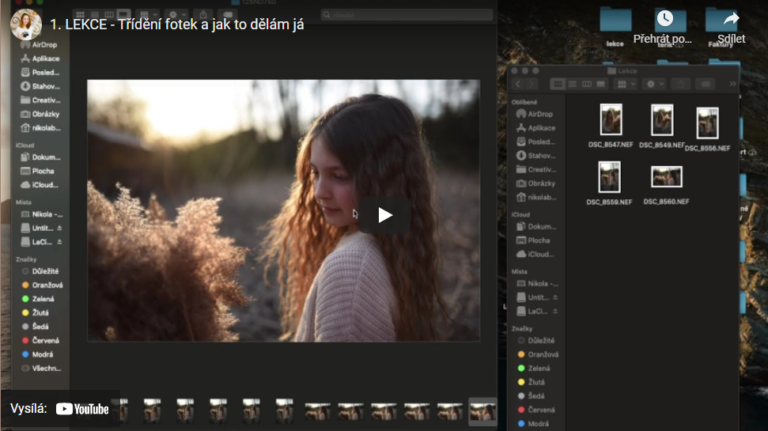Select Důležité tag in left sidebar
The height and width of the screenshot is (431, 768).
40,271
